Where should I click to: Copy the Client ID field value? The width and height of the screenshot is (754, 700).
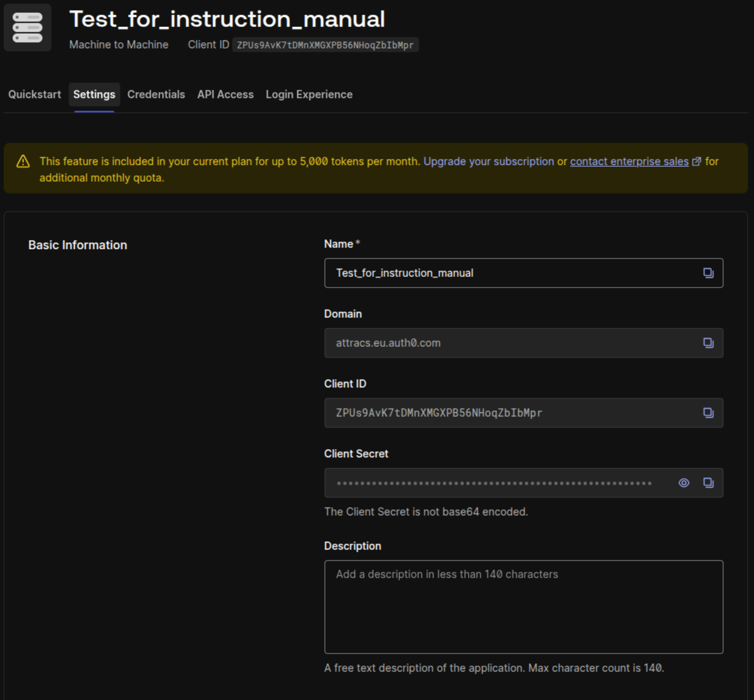pos(708,413)
